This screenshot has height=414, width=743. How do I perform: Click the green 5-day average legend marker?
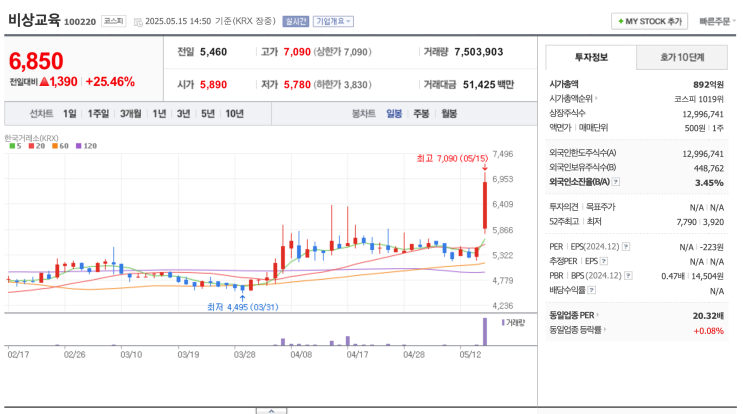[12, 146]
